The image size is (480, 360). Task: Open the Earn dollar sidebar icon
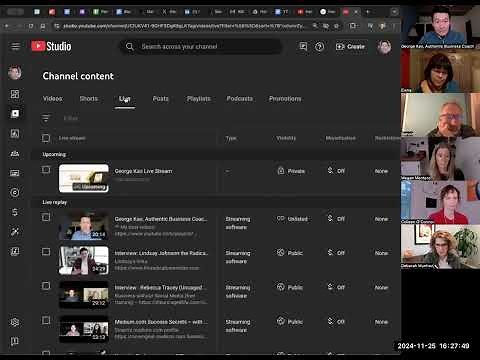(x=15, y=212)
